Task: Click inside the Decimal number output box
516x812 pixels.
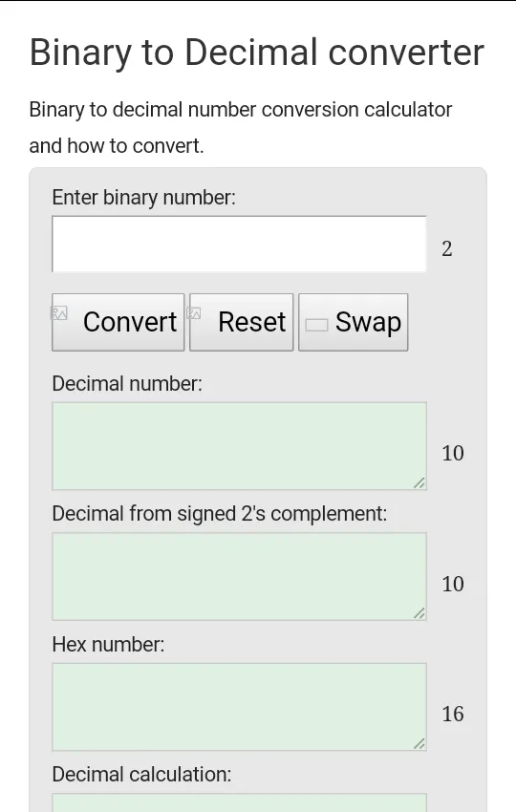Action: pyautogui.click(x=239, y=446)
